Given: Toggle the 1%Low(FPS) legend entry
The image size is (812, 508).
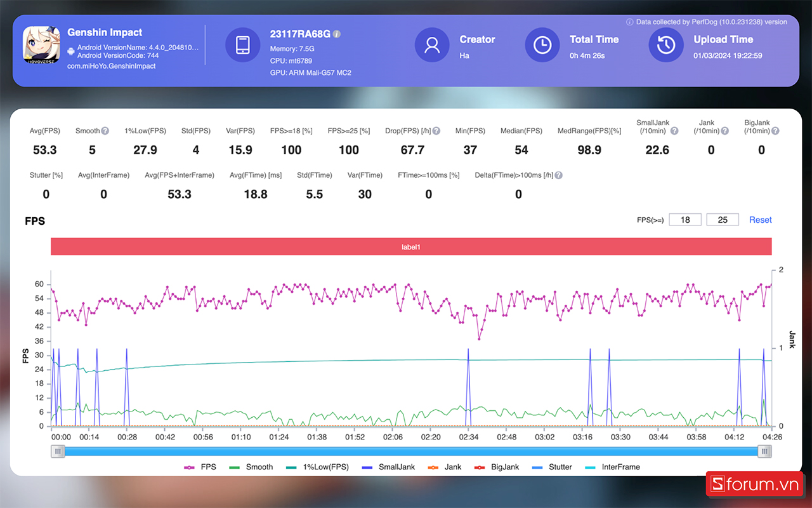Looking at the screenshot, I should (x=317, y=467).
